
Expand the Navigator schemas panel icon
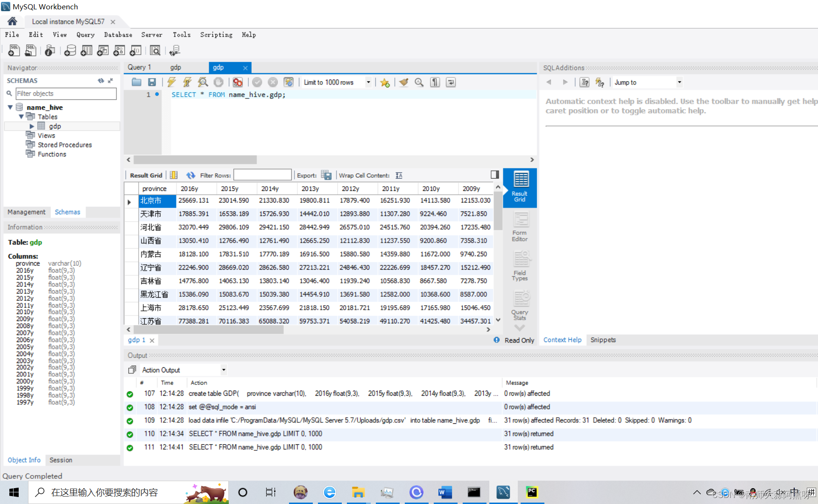click(x=111, y=81)
